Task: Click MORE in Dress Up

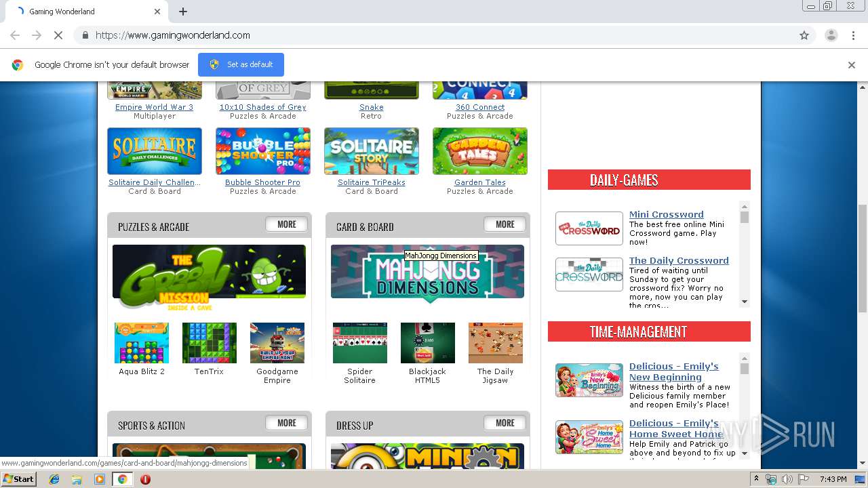Action: [x=505, y=423]
